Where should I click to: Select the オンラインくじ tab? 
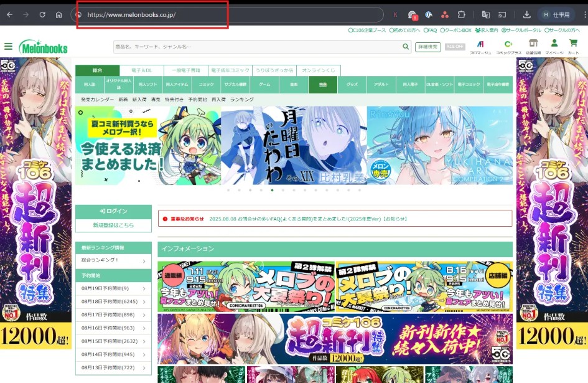tap(319, 70)
